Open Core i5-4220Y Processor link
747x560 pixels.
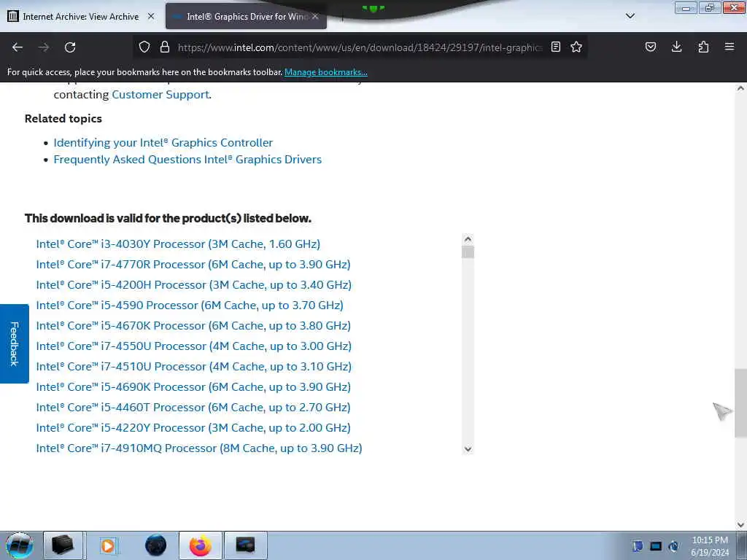pos(193,429)
